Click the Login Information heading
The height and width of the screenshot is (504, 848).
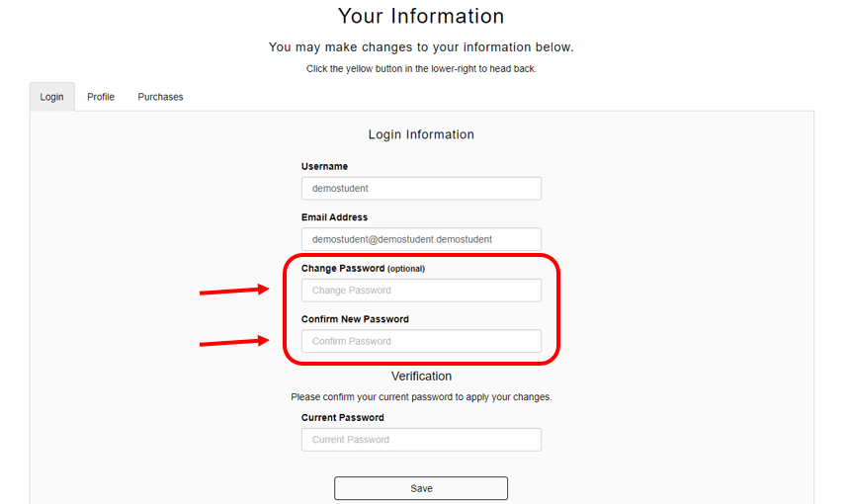[421, 134]
